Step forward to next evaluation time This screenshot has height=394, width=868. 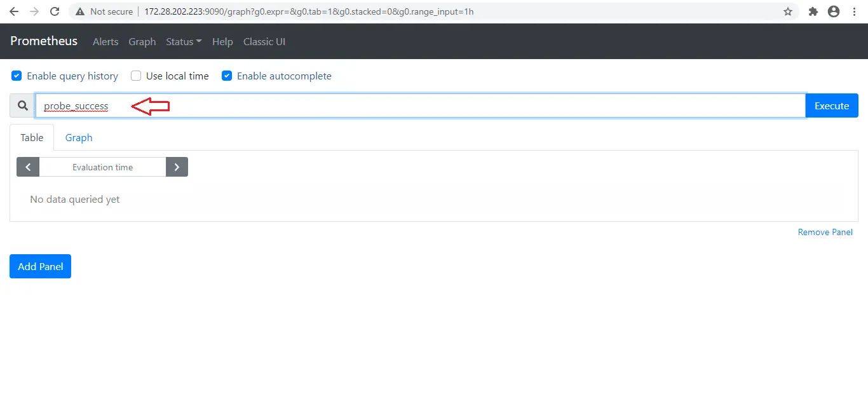pyautogui.click(x=177, y=166)
